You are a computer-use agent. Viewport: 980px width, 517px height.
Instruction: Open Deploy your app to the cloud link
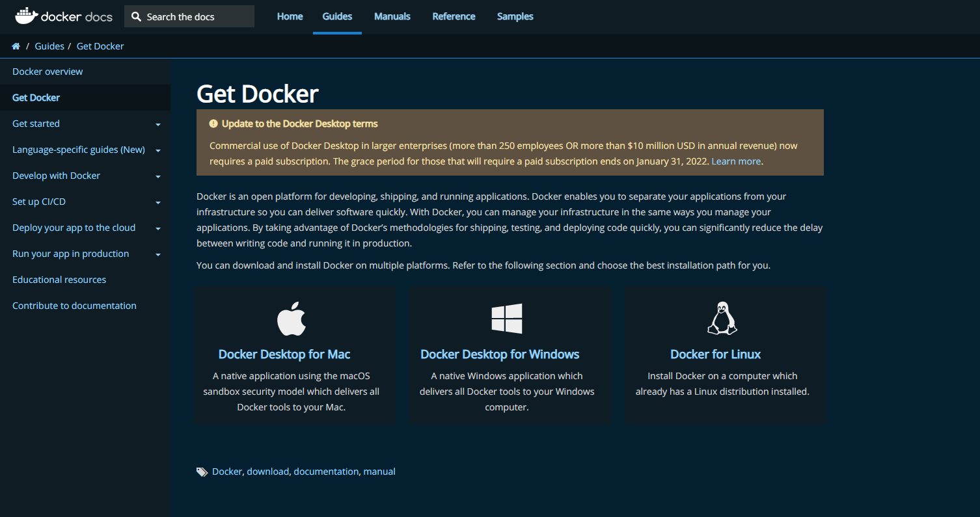(x=74, y=228)
